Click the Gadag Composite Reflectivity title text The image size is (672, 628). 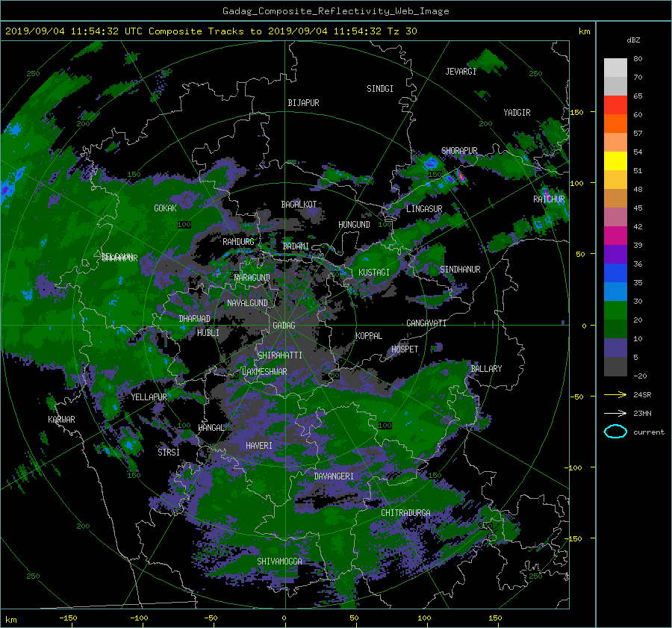point(335,11)
